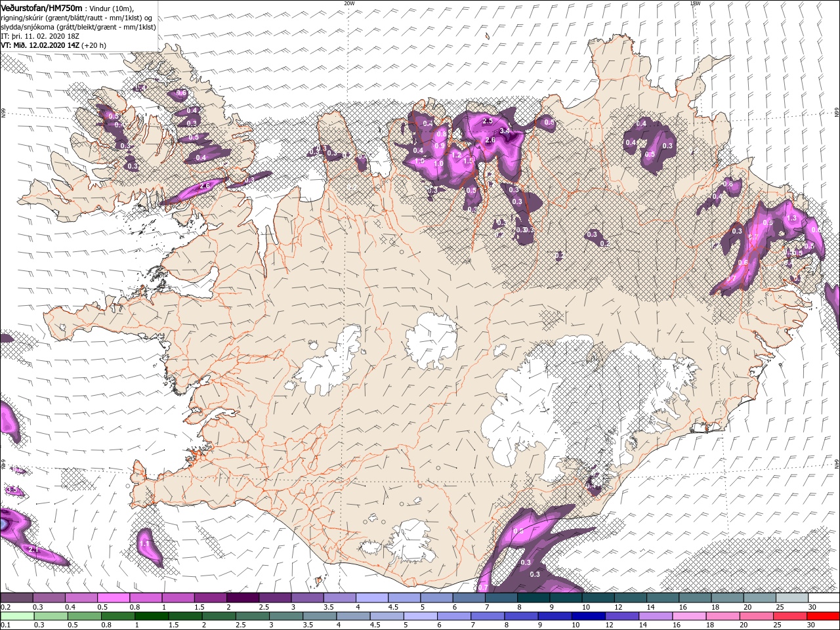Select the white snow swatch above 30
Screen dimensions: 840x630
(824, 597)
